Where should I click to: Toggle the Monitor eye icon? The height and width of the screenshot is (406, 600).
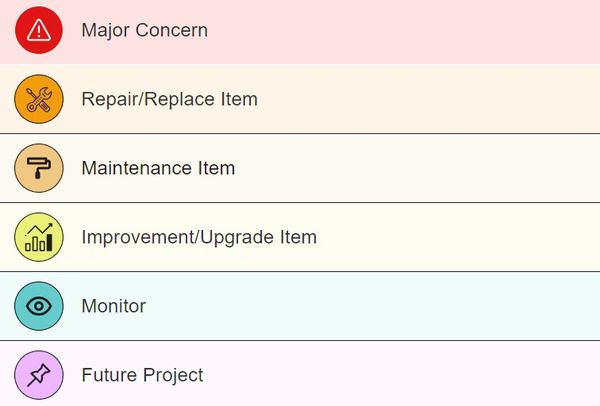39,306
